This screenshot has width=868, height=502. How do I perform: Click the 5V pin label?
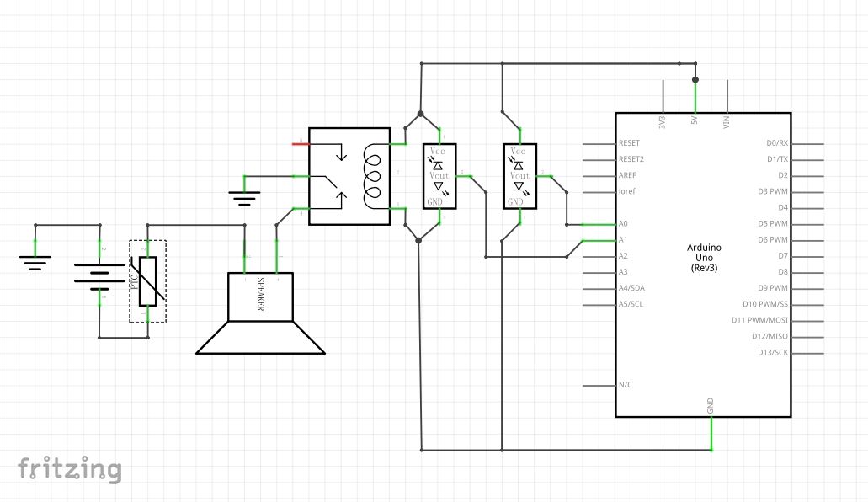(695, 120)
